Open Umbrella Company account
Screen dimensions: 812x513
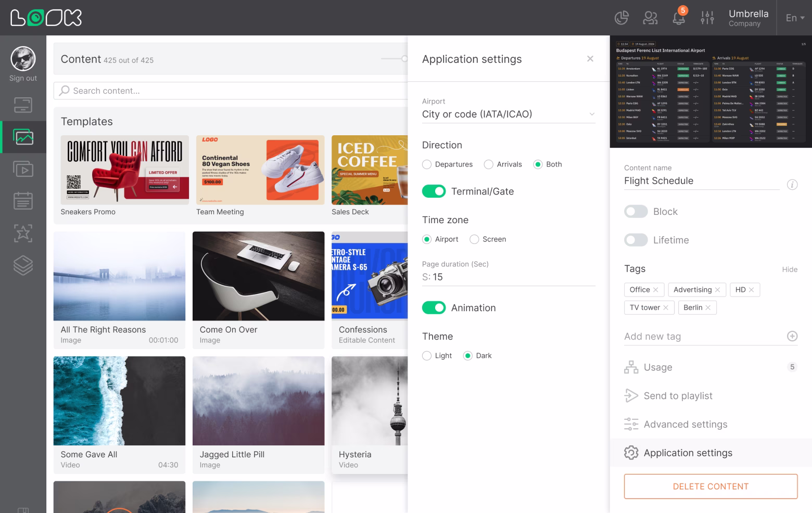tap(748, 18)
